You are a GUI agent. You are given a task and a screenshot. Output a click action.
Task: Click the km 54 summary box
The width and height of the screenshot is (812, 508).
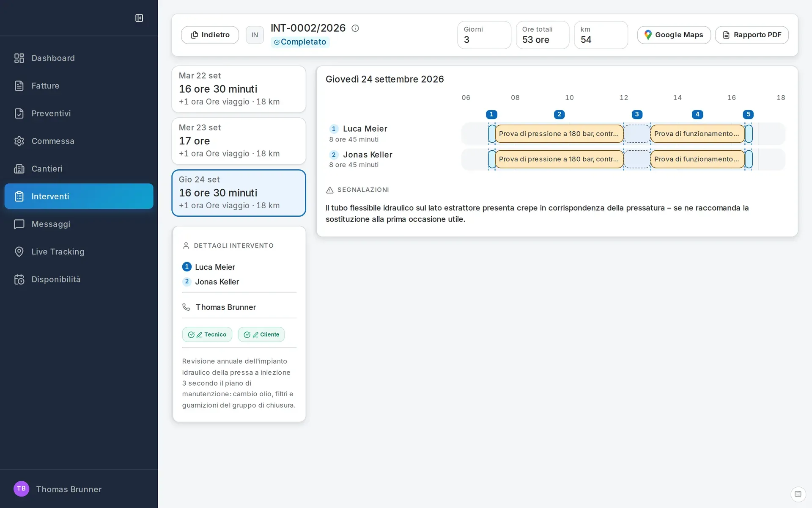click(x=601, y=35)
